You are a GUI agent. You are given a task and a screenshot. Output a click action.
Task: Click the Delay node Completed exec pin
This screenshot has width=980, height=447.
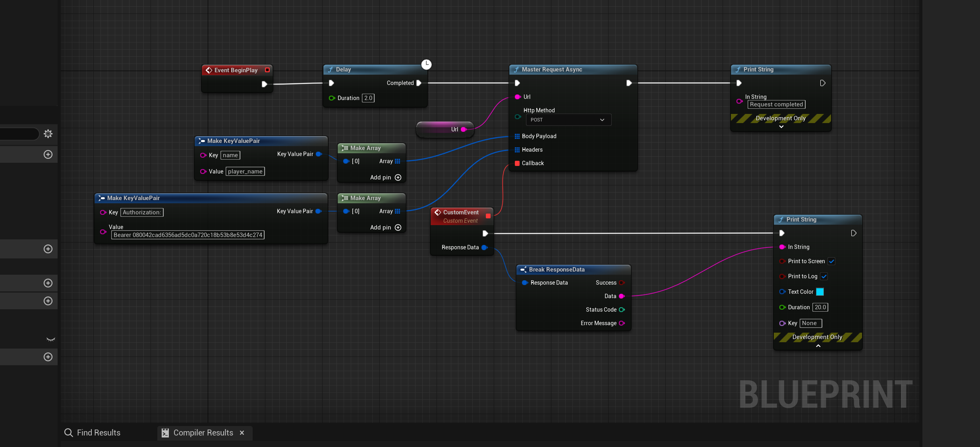(x=419, y=83)
